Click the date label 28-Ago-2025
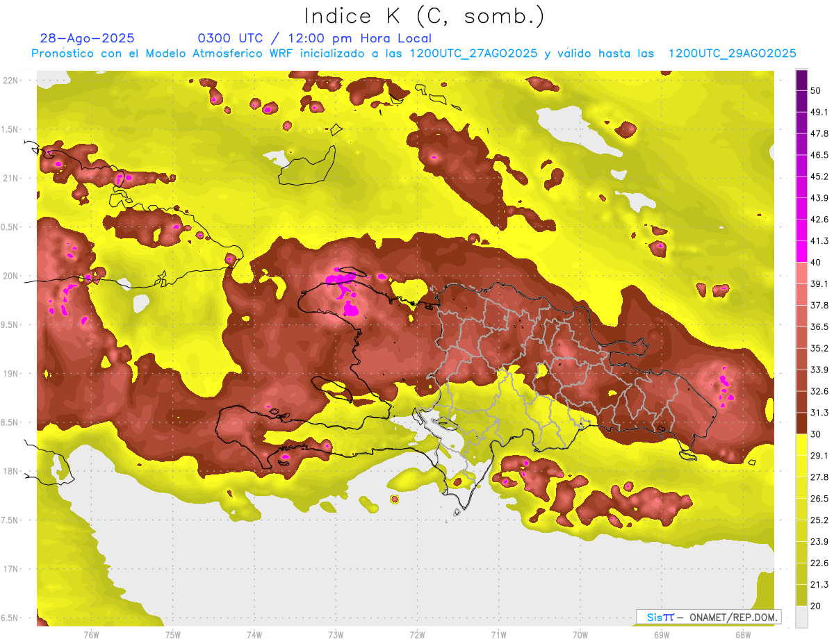This screenshot has height=644, width=834. click(x=88, y=38)
